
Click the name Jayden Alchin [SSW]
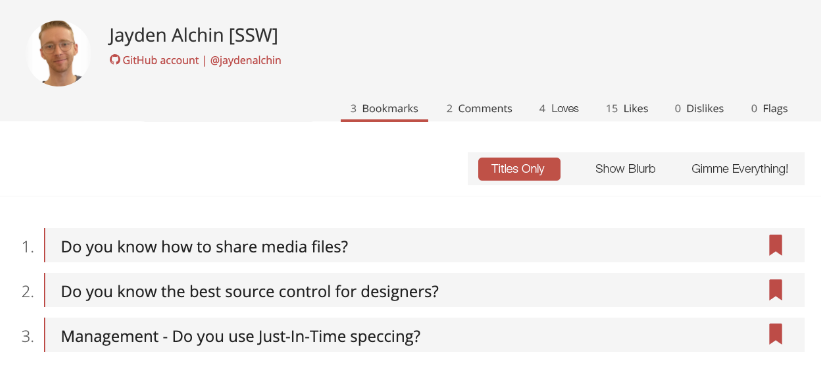coord(193,36)
